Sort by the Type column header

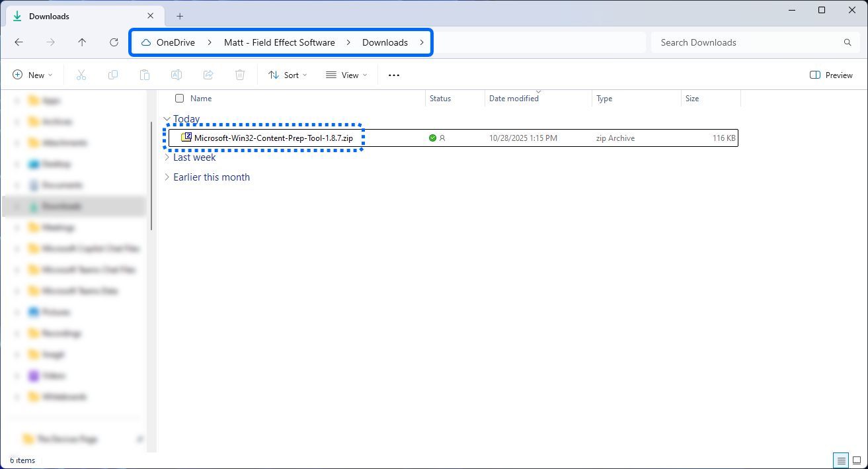(x=604, y=99)
